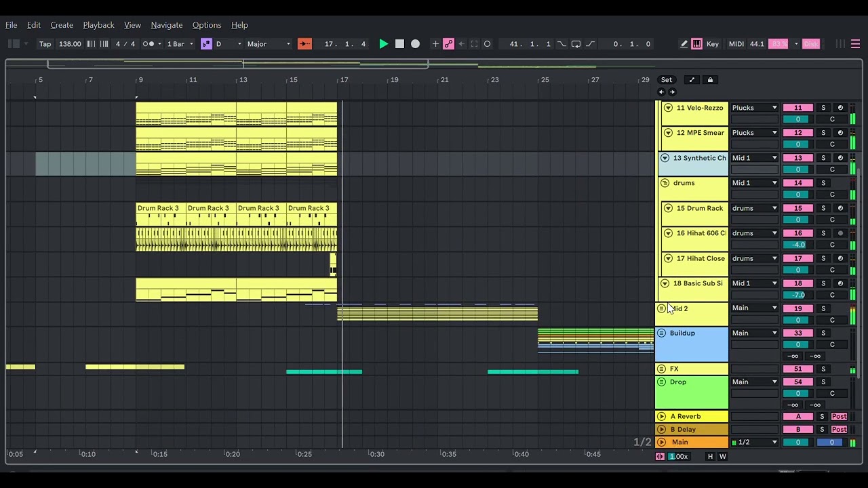This screenshot has width=868, height=488.
Task: Toggle the Follow playback orange button
Action: point(304,44)
